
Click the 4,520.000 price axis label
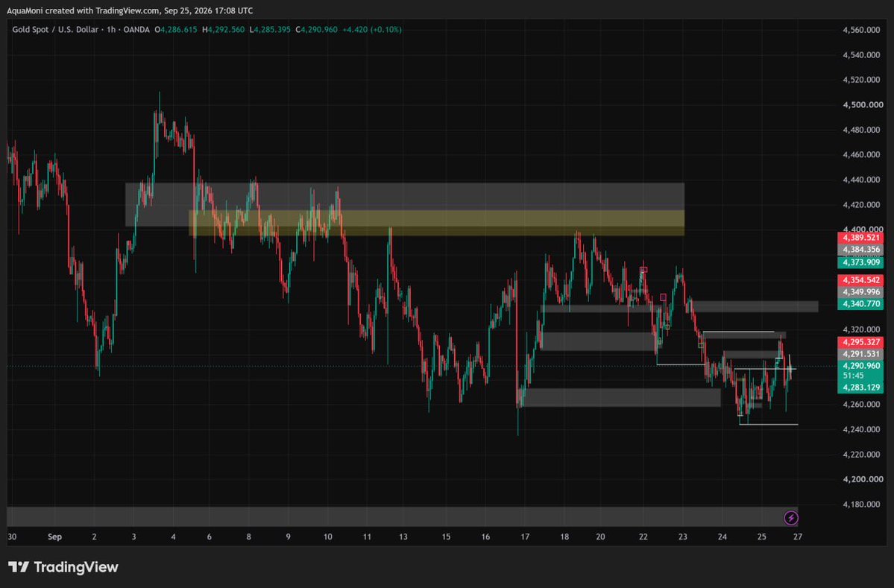click(x=861, y=80)
